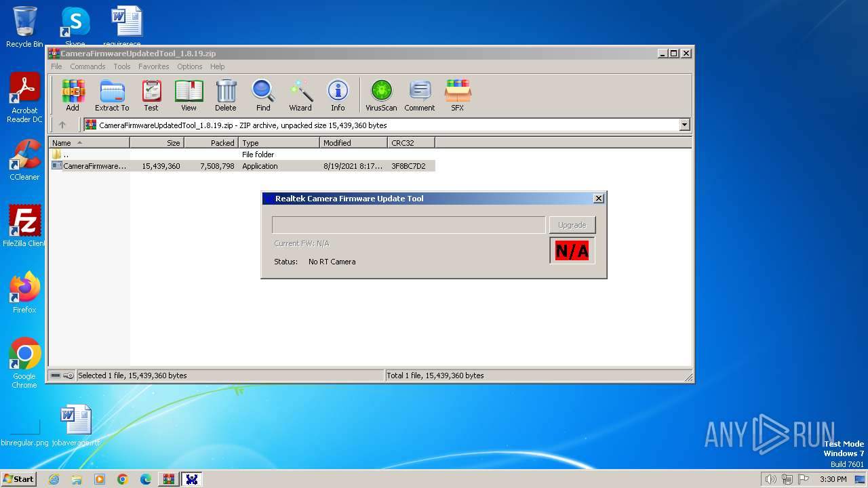Open the Wizard wand icon
This screenshot has width=868, height=488.
pos(300,95)
